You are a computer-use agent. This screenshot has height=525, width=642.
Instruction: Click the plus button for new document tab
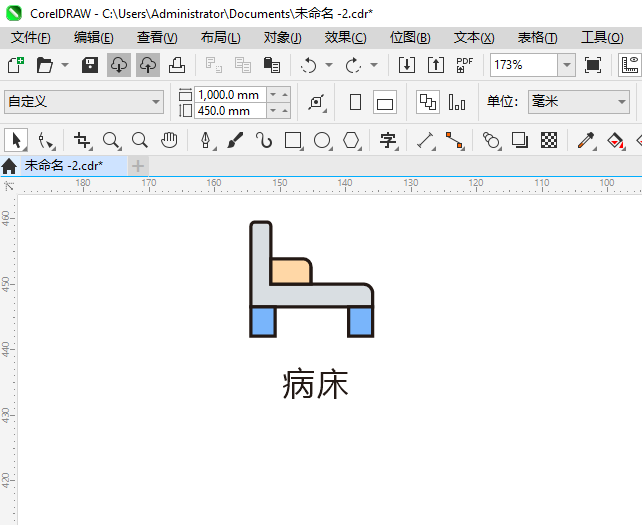coord(138,166)
